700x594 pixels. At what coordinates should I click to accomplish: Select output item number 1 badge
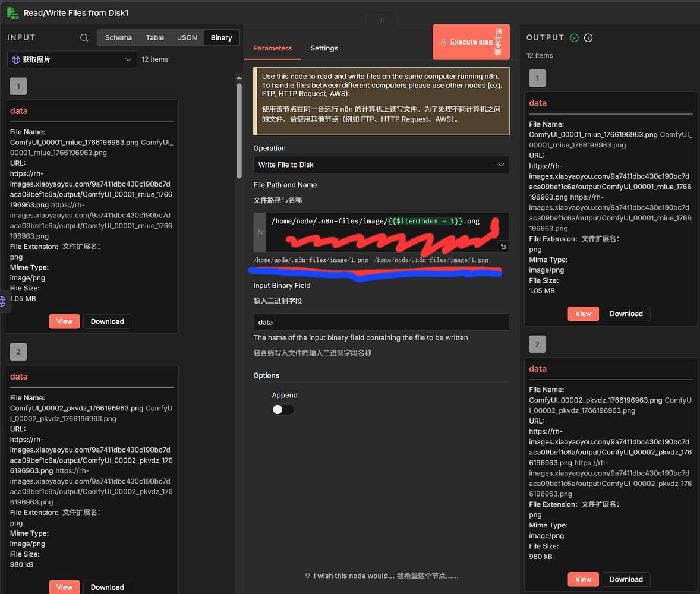coord(538,78)
